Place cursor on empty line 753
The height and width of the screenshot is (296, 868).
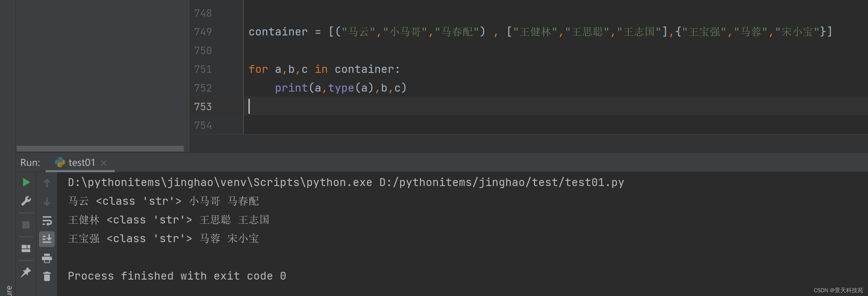coord(404,107)
